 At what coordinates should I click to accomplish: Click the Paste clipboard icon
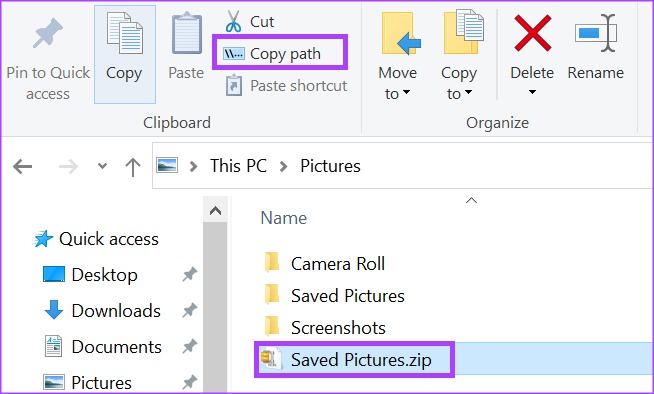coord(186,33)
